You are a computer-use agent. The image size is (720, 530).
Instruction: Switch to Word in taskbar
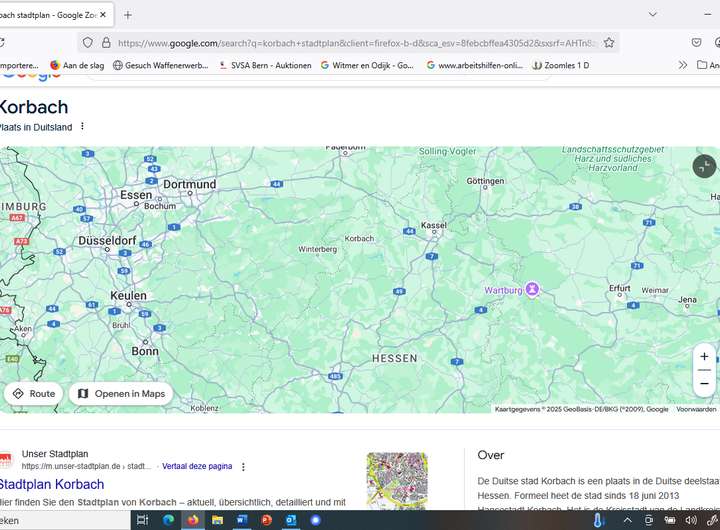tap(242, 520)
